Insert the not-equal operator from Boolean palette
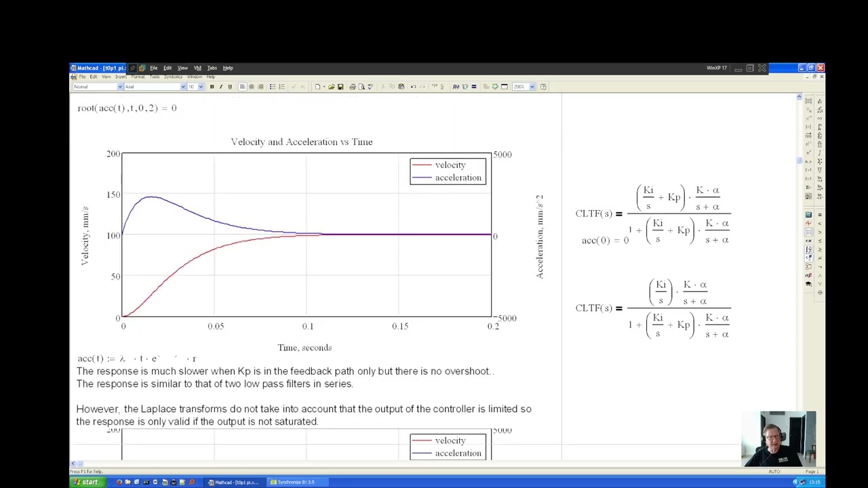Image resolution: width=868 pixels, height=488 pixels. (x=820, y=258)
